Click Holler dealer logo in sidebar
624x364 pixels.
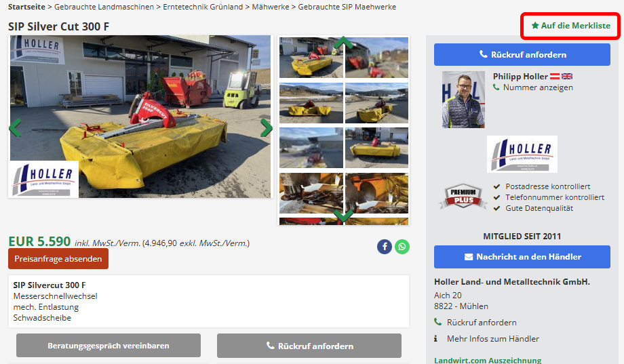pyautogui.click(x=522, y=155)
